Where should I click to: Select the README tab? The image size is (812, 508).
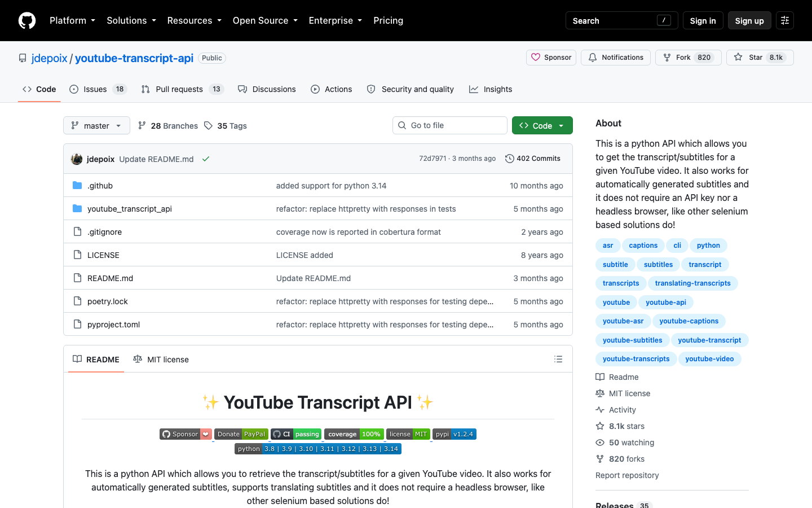click(x=96, y=360)
